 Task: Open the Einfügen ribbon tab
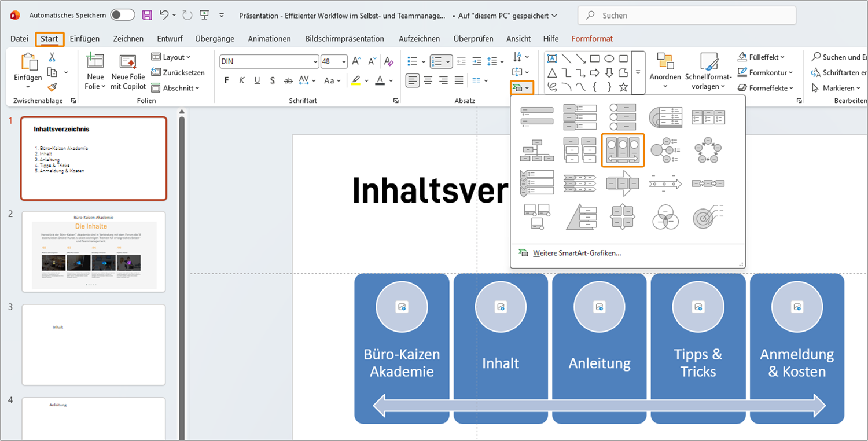(x=84, y=39)
